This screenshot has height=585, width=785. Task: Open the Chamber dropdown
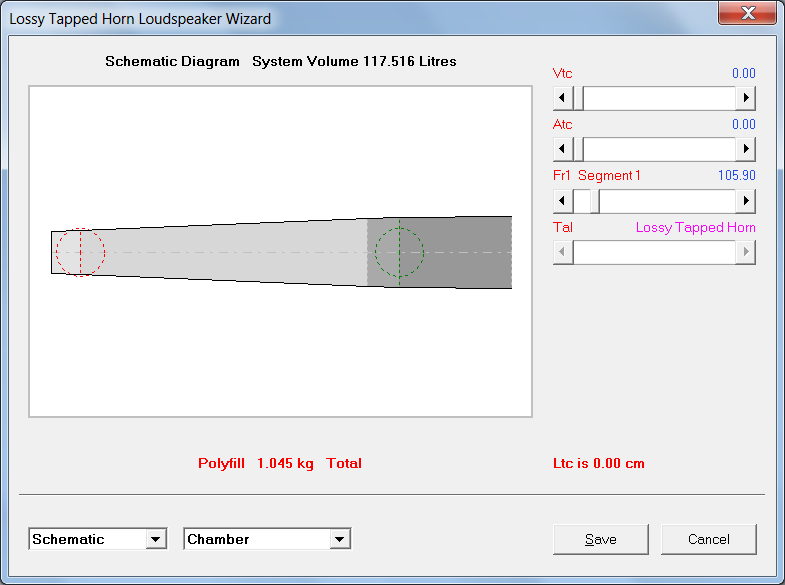point(339,539)
